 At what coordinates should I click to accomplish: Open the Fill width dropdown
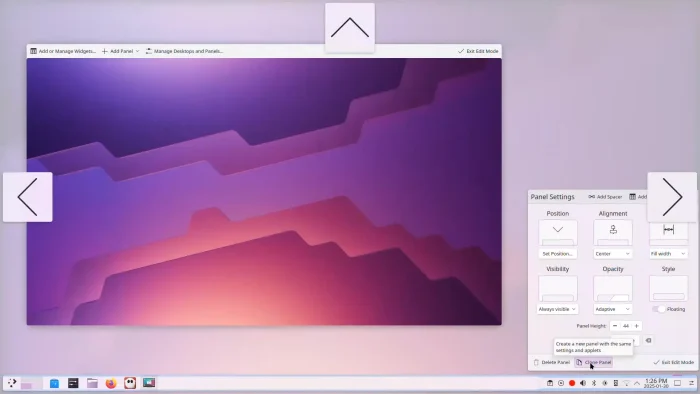pyautogui.click(x=668, y=253)
